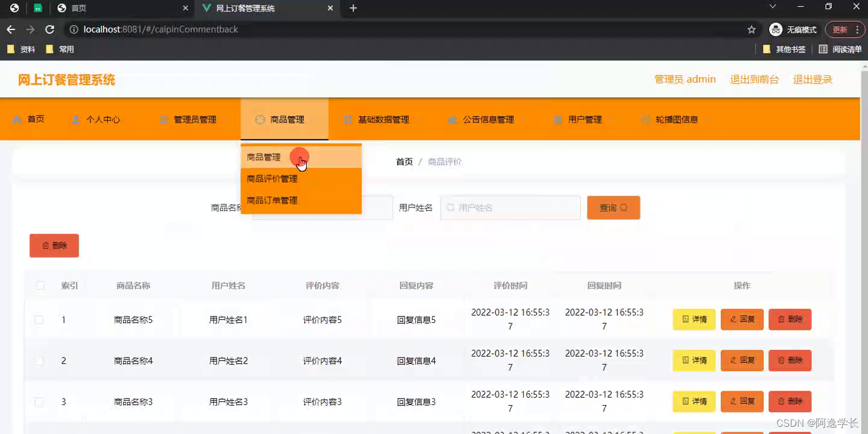This screenshot has width=868, height=434.
Task: Click the browser forward arrow
Action: point(30,30)
